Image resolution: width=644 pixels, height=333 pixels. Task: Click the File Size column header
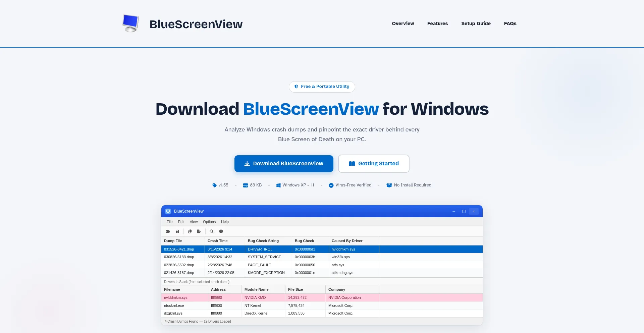click(305, 289)
